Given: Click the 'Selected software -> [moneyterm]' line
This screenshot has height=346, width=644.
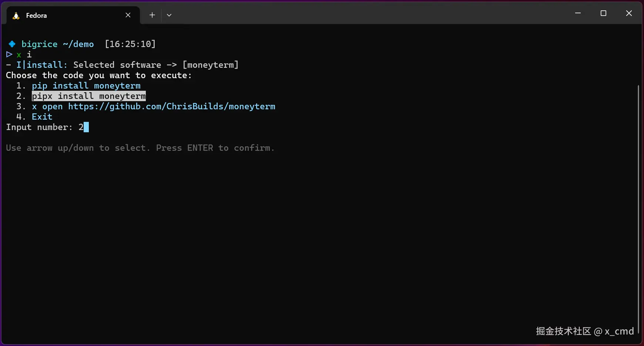Looking at the screenshot, I should pos(156,65).
